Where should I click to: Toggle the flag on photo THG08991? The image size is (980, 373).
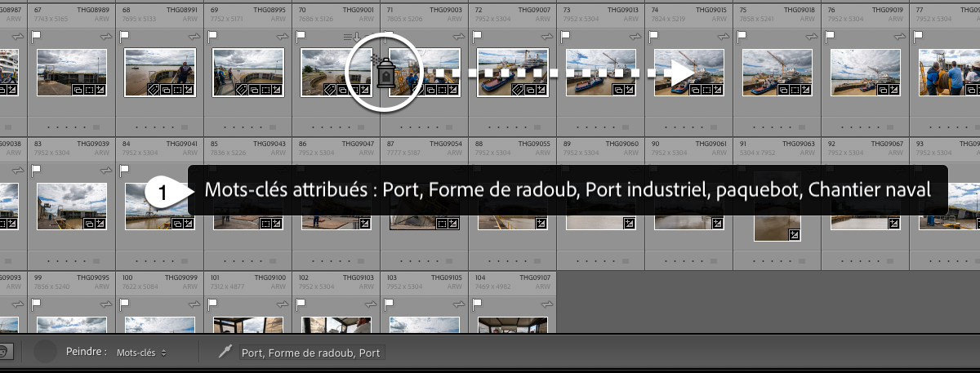coord(124,37)
